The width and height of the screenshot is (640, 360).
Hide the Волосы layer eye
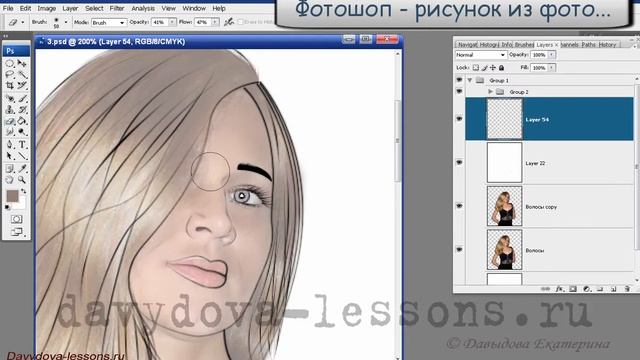460,249
